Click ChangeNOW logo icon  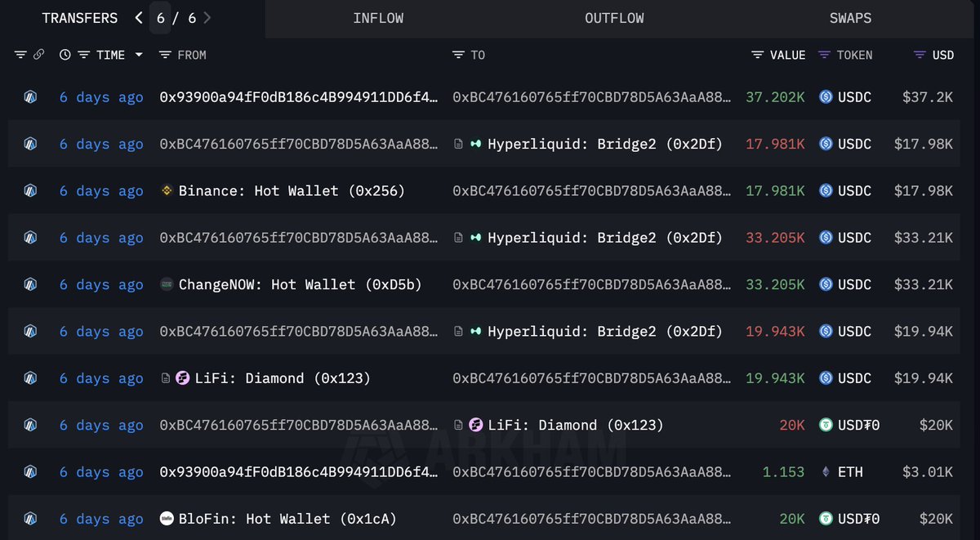pos(166,284)
